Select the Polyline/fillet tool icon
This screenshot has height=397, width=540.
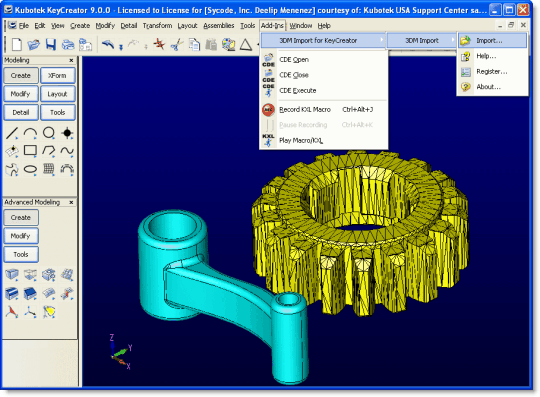pos(49,151)
